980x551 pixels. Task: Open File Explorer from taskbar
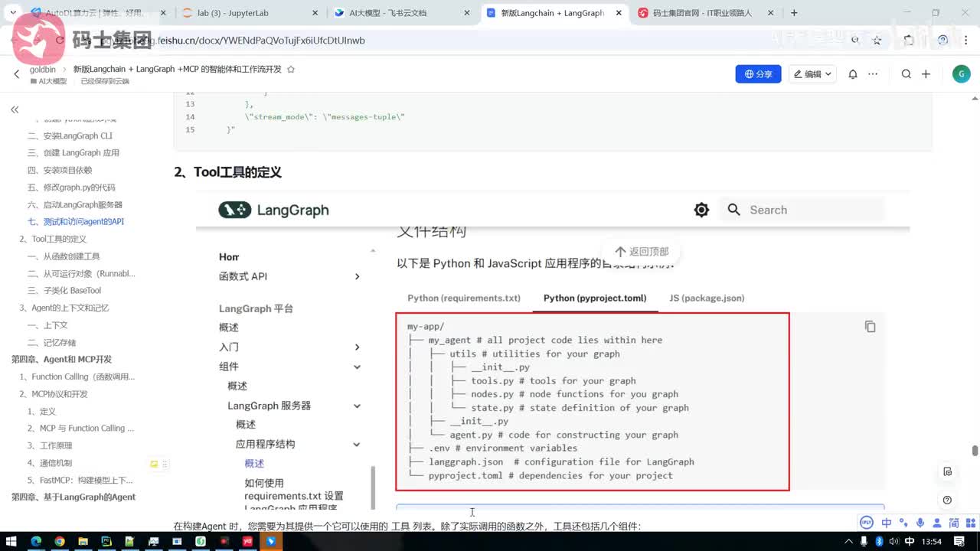83,541
